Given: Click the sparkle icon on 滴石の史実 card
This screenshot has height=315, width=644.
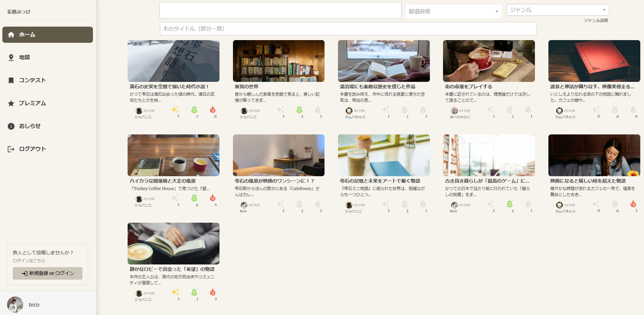Looking at the screenshot, I should pyautogui.click(x=175, y=109).
